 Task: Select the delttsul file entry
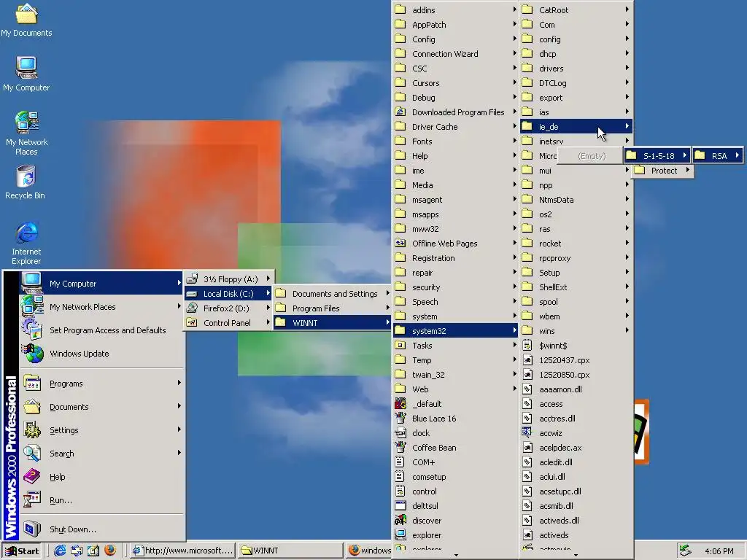point(455,506)
